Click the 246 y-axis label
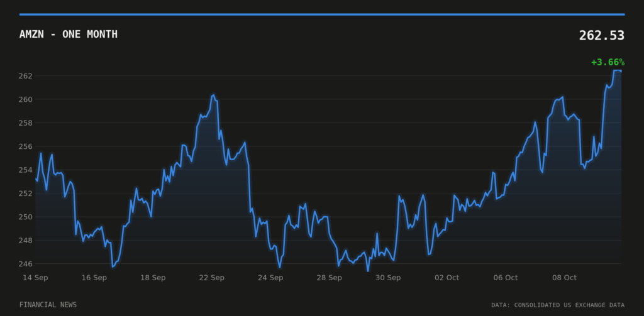Image resolution: width=644 pixels, height=316 pixels. 25,263
